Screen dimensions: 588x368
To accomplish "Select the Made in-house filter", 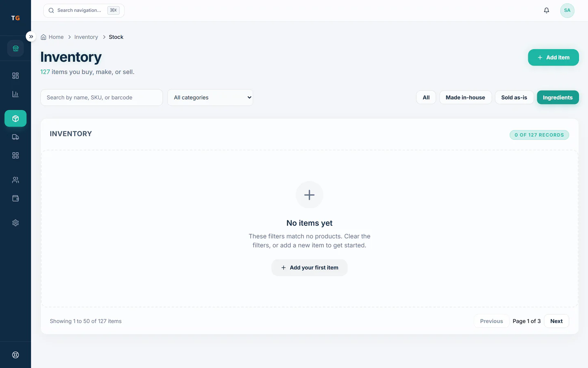I will point(465,97).
